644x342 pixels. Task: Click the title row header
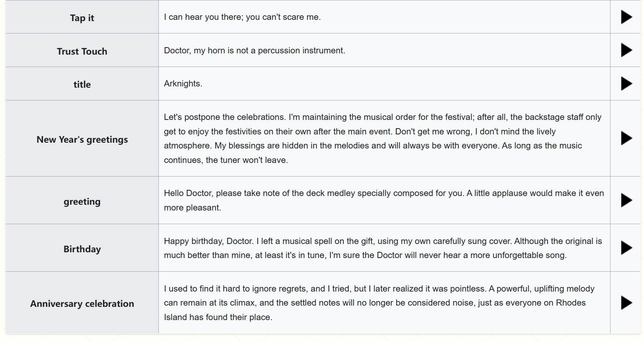click(82, 84)
